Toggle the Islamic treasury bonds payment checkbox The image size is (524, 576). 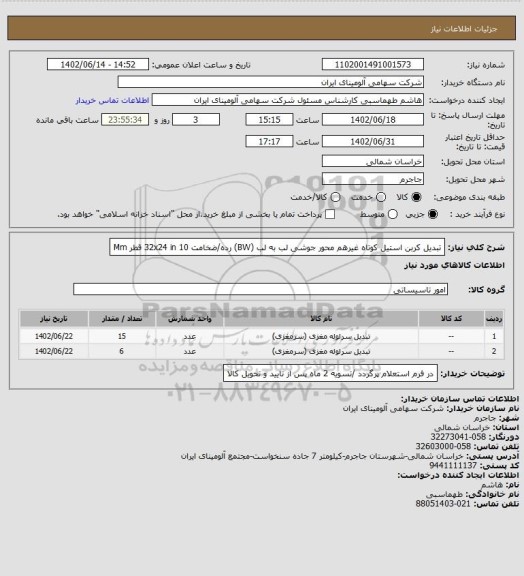(x=330, y=214)
